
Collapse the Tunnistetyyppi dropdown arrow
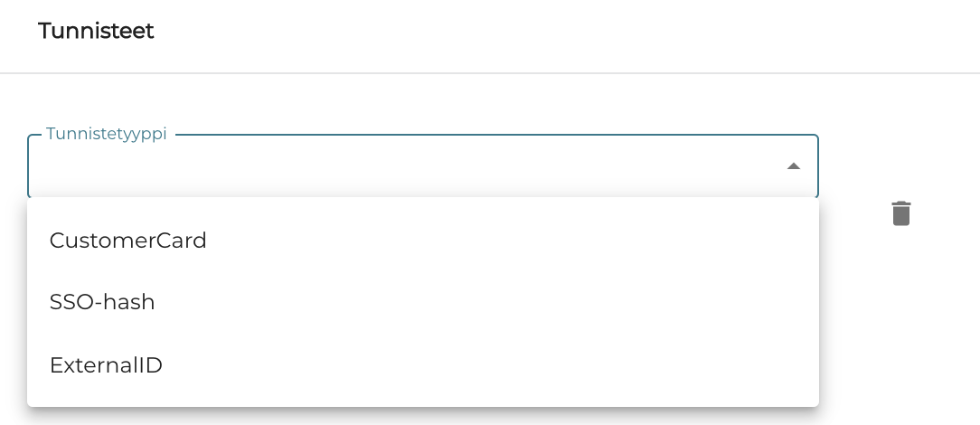(x=793, y=166)
